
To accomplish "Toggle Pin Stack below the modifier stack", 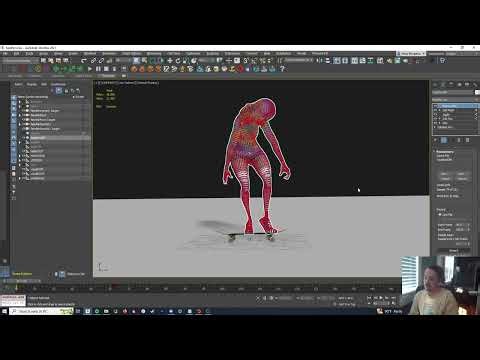I will (435, 140).
